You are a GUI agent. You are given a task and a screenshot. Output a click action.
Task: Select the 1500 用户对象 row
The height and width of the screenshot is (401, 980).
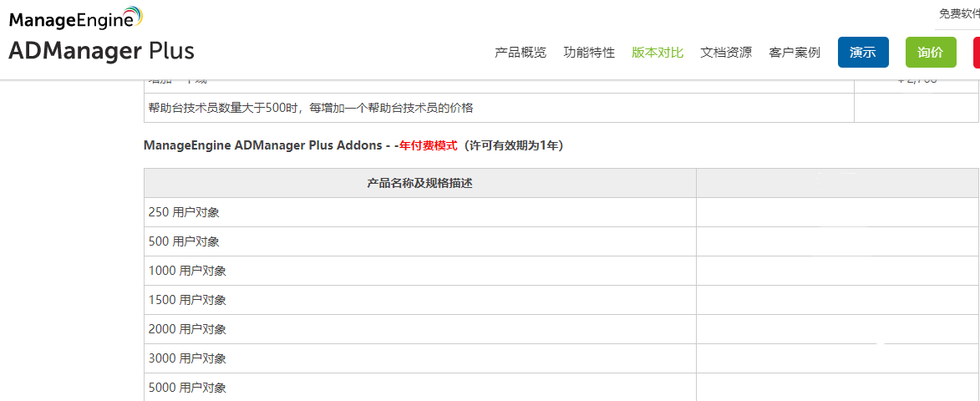click(x=419, y=301)
